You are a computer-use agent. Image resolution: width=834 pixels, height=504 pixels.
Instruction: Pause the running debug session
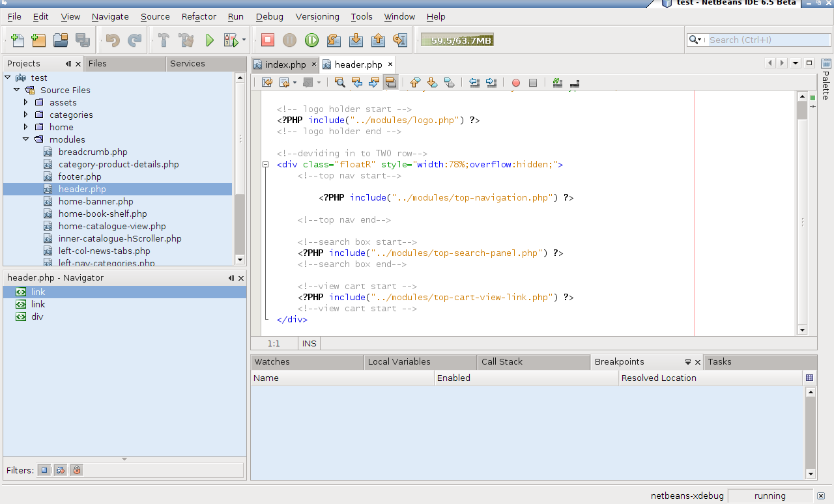click(289, 40)
